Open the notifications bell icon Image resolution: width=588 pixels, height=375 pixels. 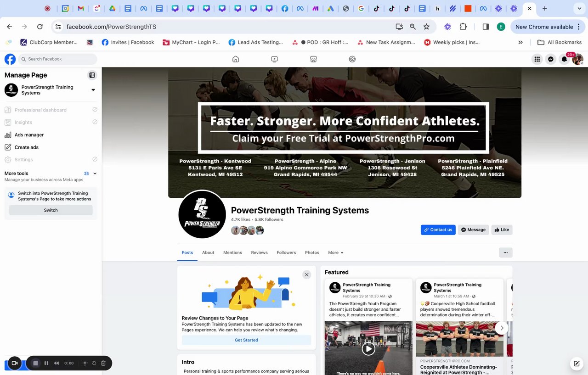(565, 59)
